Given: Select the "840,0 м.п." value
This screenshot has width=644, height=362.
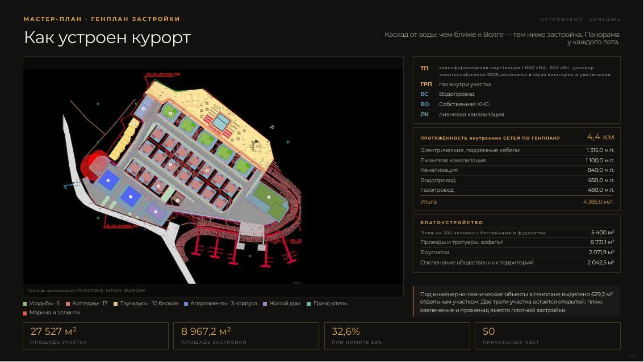Looking at the screenshot, I should (x=601, y=170).
